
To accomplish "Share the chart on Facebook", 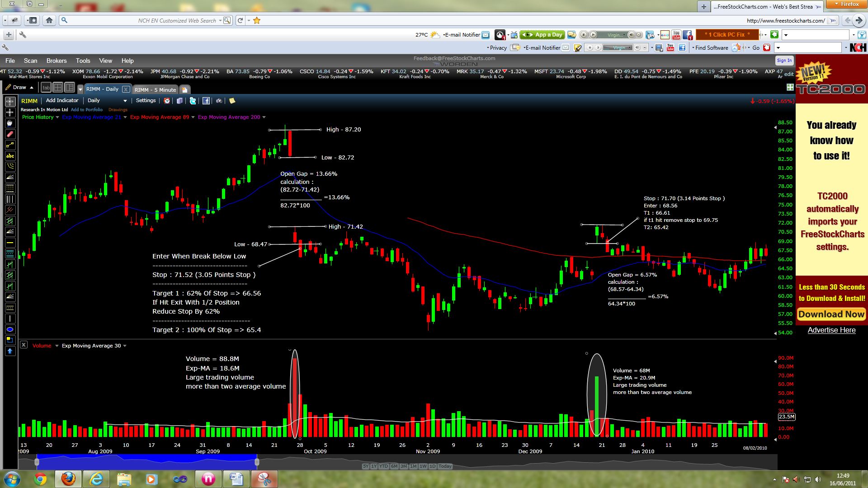I will (x=206, y=101).
